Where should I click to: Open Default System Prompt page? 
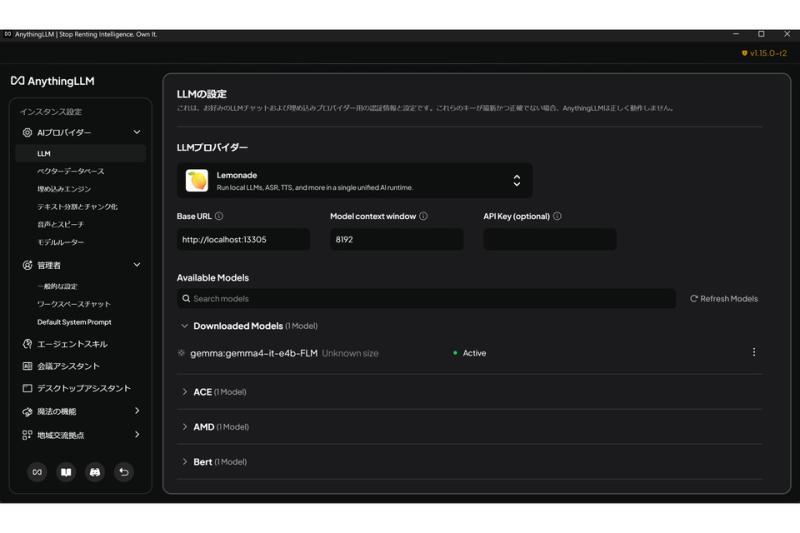[74, 322]
